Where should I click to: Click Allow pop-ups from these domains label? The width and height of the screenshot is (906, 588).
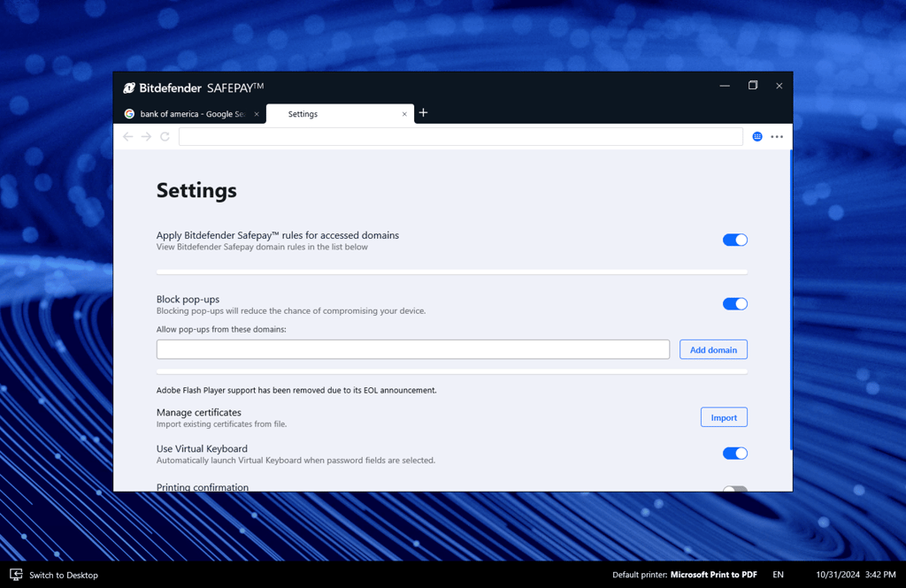click(x=221, y=329)
